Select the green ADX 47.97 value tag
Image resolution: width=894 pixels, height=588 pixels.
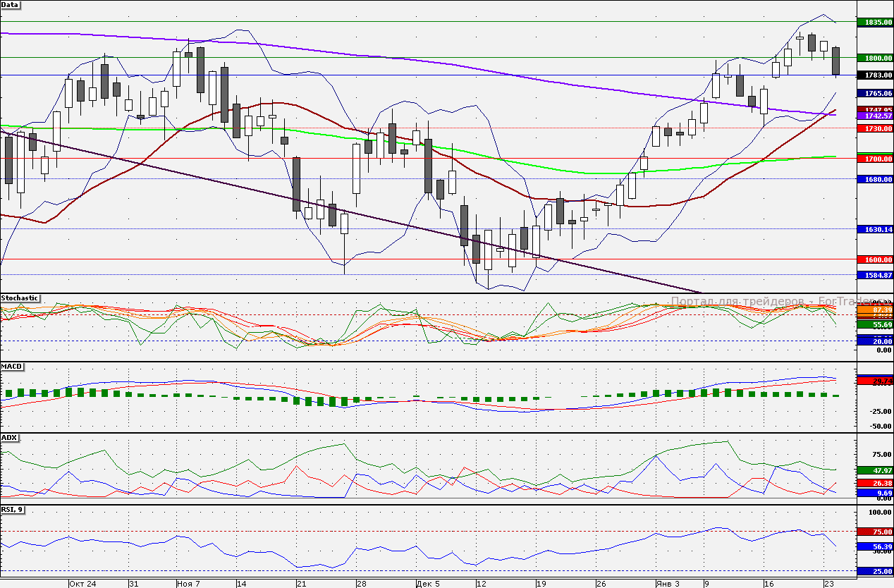[x=875, y=470]
